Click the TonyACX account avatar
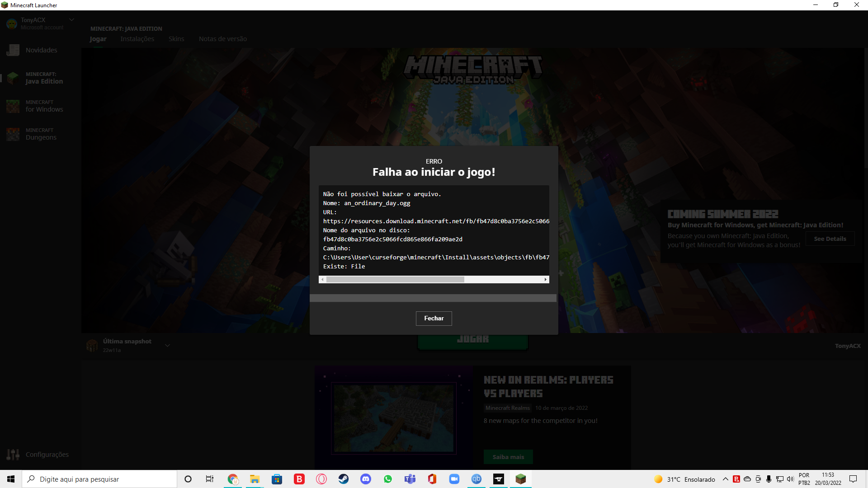Viewport: 868px width, 488px height. point(12,23)
